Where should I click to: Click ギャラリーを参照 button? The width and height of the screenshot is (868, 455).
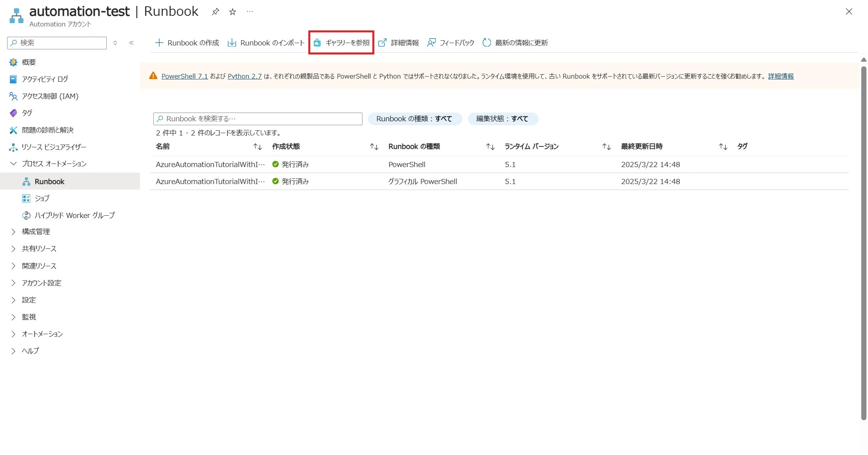coord(342,43)
